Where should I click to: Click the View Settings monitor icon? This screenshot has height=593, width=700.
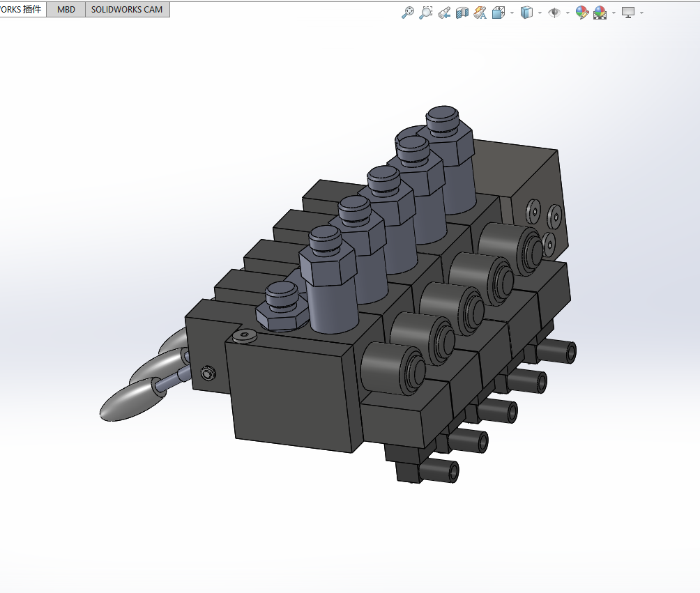pyautogui.click(x=628, y=13)
